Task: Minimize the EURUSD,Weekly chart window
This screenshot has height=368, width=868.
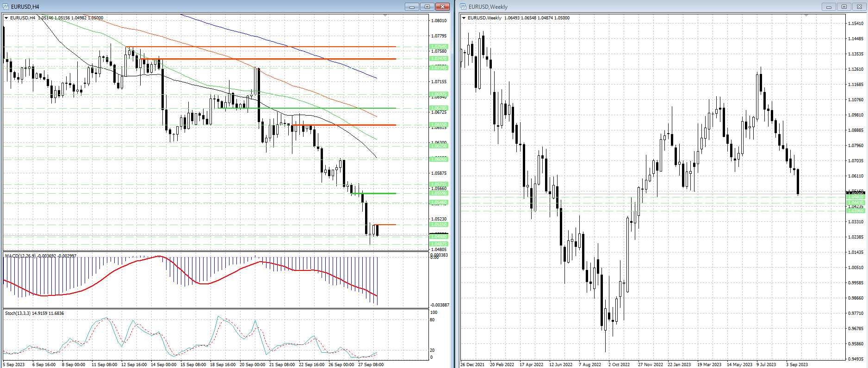Action: coord(829,6)
